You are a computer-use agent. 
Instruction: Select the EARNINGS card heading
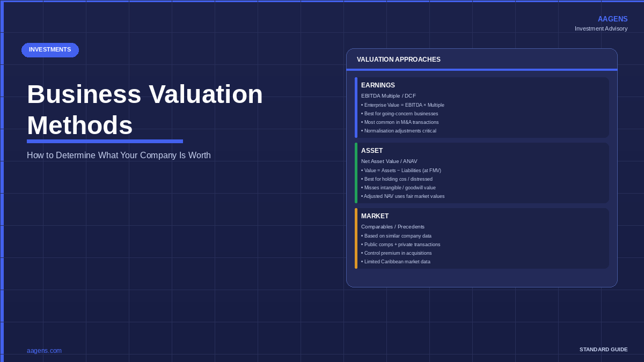[x=378, y=85]
